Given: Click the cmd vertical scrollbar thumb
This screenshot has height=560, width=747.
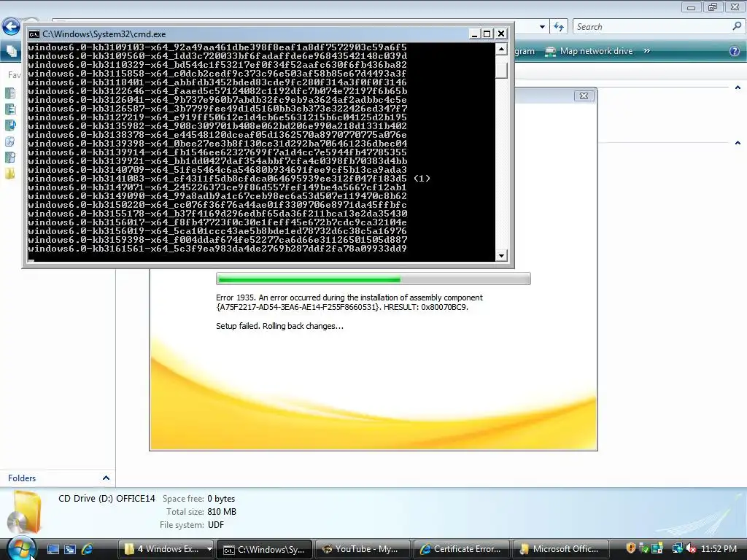Looking at the screenshot, I should coord(501,70).
